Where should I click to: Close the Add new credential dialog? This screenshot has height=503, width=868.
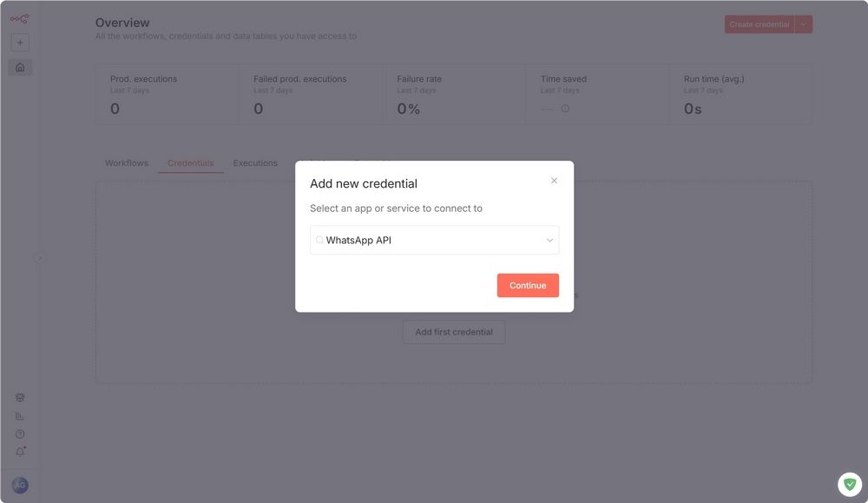[x=554, y=181]
